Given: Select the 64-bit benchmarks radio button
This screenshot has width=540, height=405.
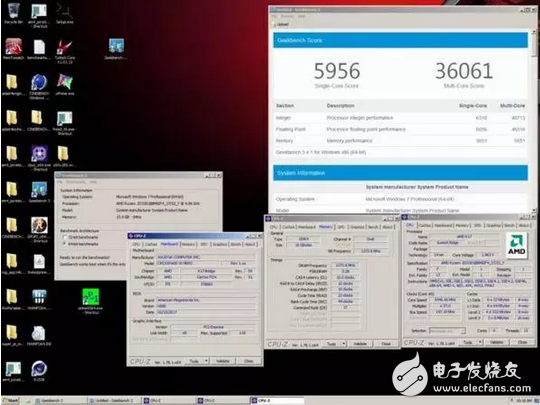Looking at the screenshot, I should click(65, 244).
